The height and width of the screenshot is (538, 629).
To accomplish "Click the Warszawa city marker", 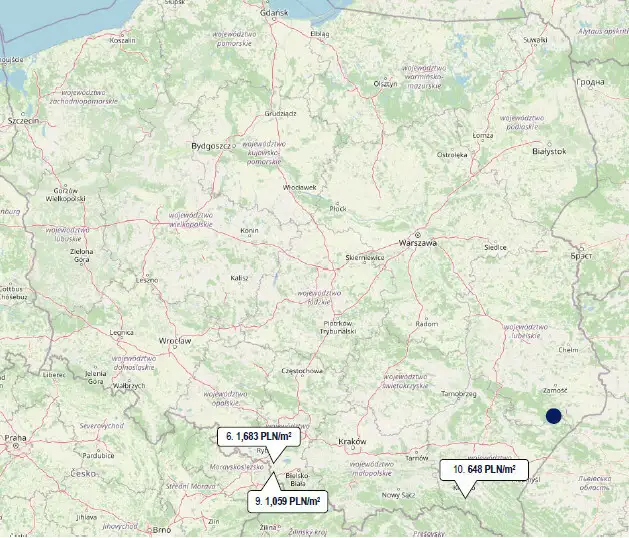I will (418, 235).
